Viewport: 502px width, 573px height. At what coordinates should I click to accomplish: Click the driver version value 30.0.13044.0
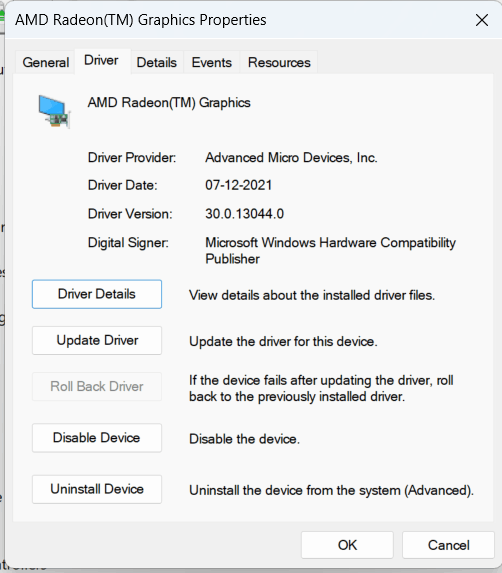coord(244,214)
